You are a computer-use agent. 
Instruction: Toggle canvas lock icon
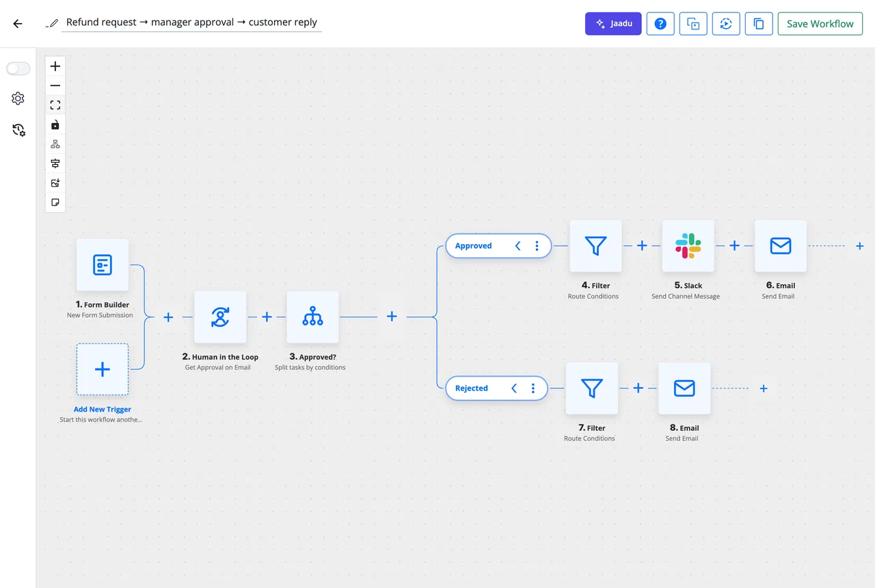pos(55,124)
